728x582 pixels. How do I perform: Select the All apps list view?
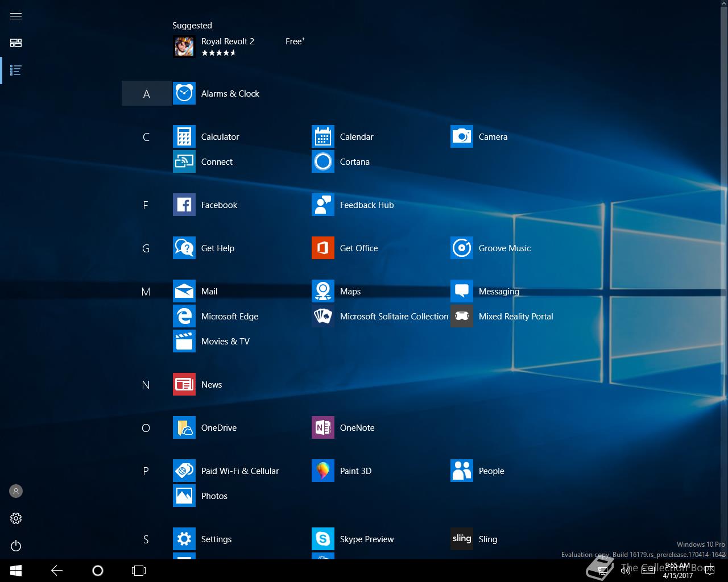16,70
